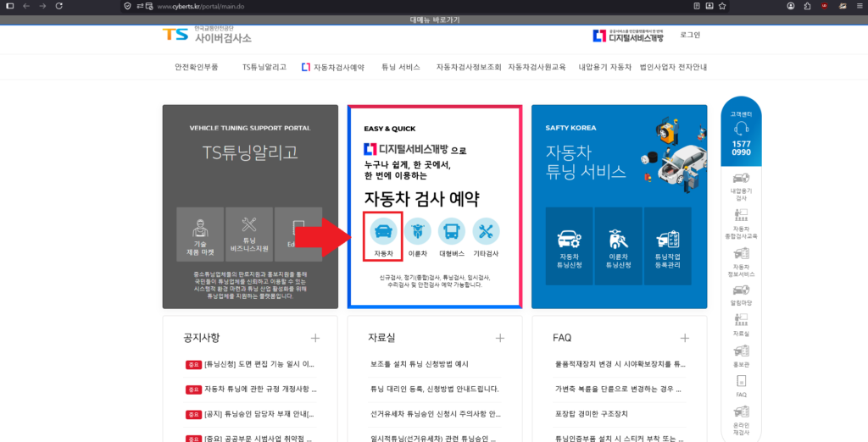The height and width of the screenshot is (442, 868).
Task: Click the browser address bar URL
Action: 200,6
